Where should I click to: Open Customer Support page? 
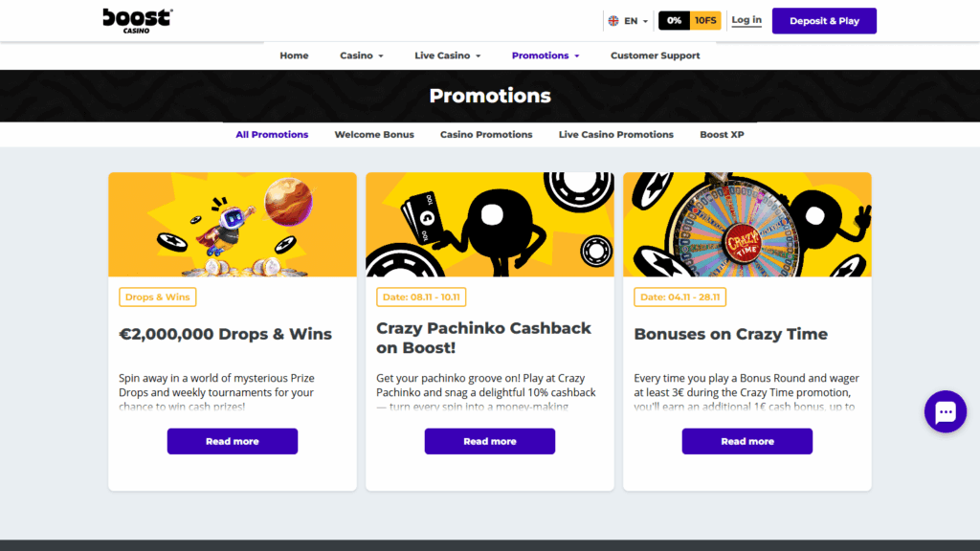[655, 55]
